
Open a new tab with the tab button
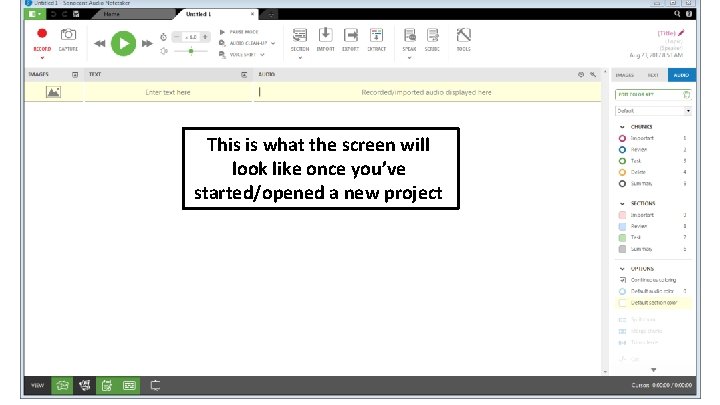tap(271, 15)
